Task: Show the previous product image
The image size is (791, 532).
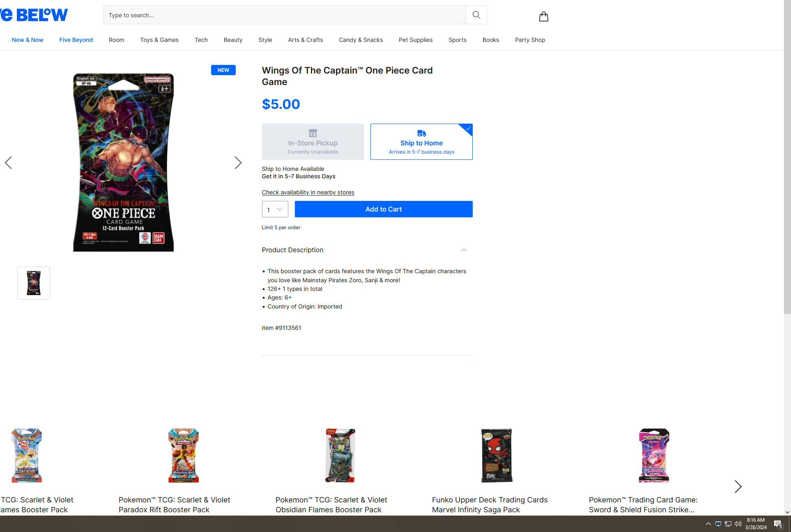Action: 8,163
